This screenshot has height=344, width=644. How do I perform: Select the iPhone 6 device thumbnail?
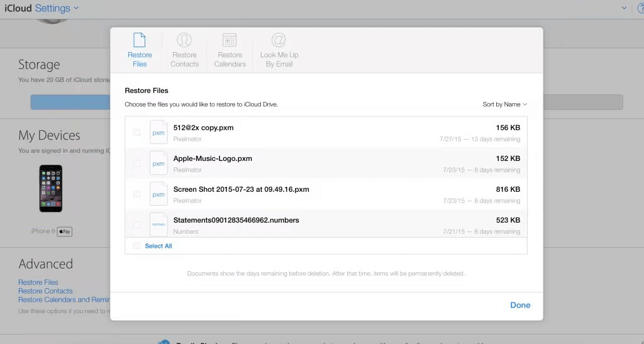coord(51,189)
